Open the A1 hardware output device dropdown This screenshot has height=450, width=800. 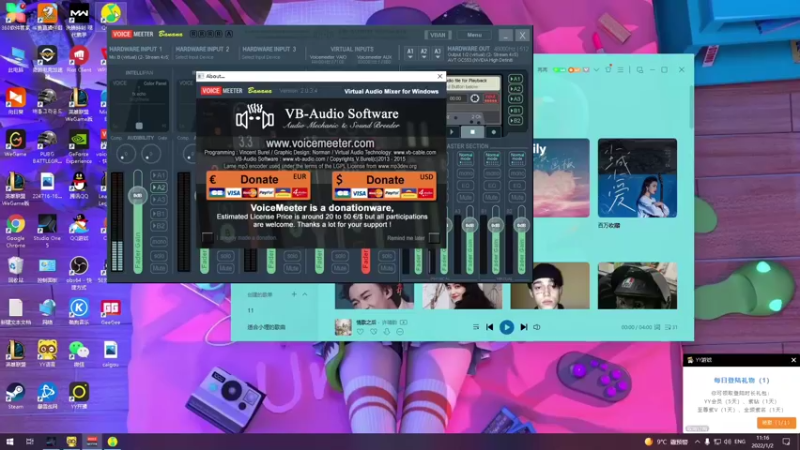coord(410,54)
